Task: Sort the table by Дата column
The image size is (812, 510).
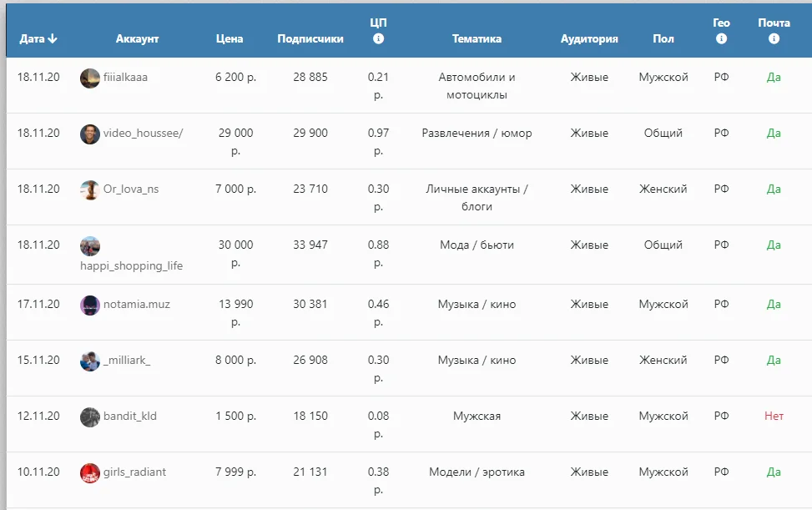Action: pyautogui.click(x=38, y=38)
